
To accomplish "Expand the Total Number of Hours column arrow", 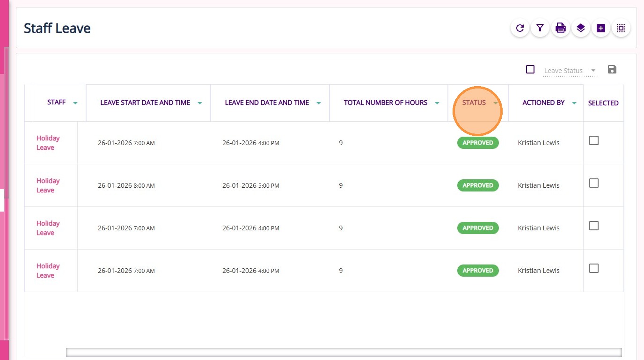I will click(437, 103).
